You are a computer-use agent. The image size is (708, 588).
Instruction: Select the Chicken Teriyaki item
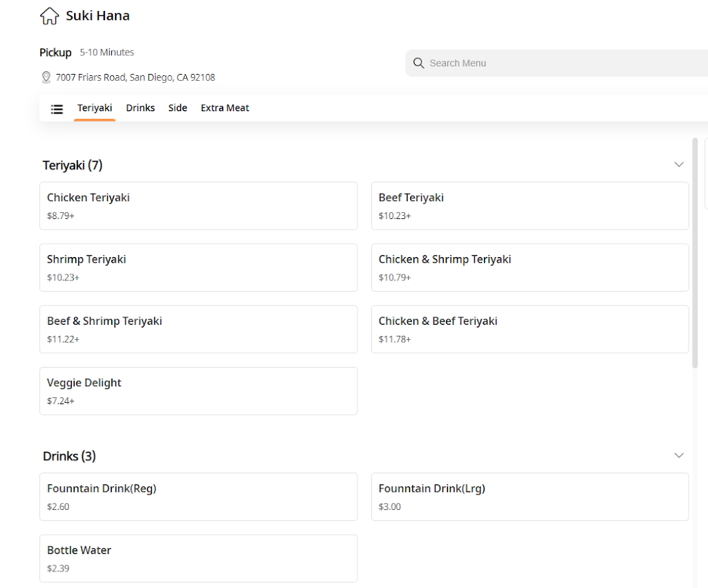pyautogui.click(x=198, y=206)
